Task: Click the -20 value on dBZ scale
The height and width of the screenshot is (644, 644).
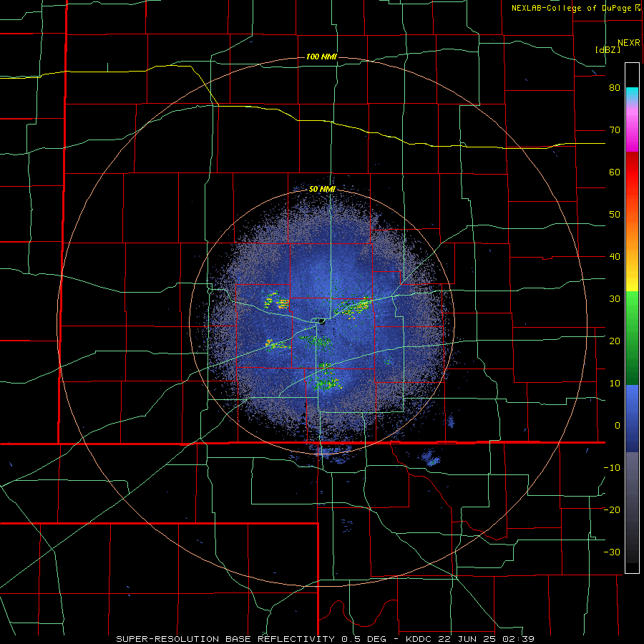Action: [x=612, y=509]
